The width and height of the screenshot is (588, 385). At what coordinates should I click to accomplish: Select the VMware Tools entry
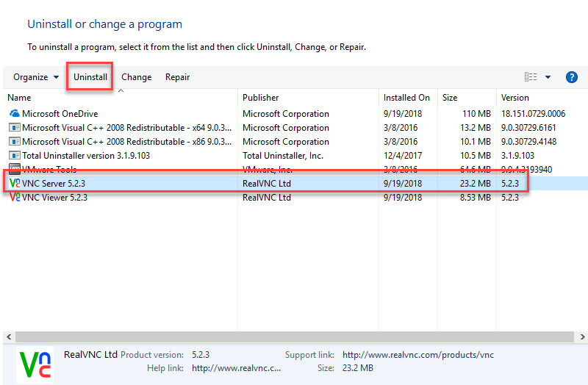pyautogui.click(x=295, y=169)
